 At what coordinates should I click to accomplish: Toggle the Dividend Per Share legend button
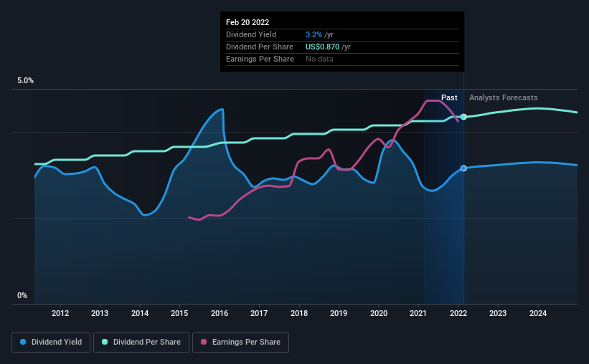[141, 343]
